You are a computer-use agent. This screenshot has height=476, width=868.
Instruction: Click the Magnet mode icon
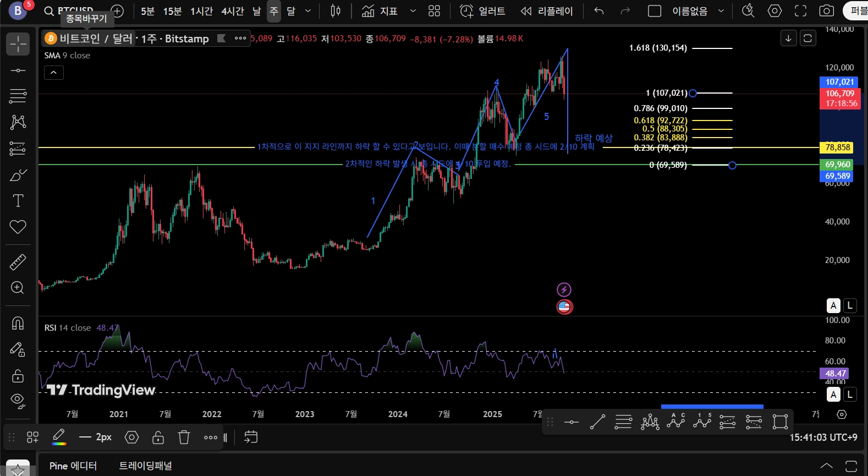click(x=18, y=323)
